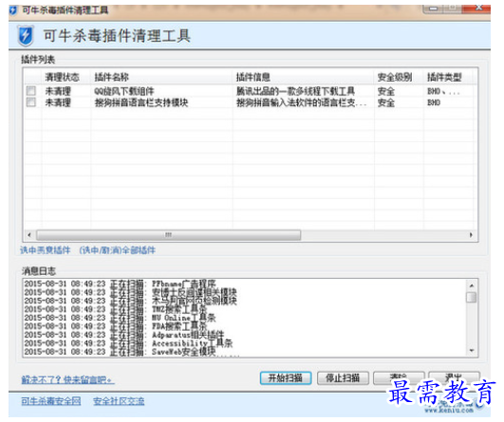This screenshot has height=422, width=504.
Task: Sort by 清理状态 column header
Action: [63, 77]
